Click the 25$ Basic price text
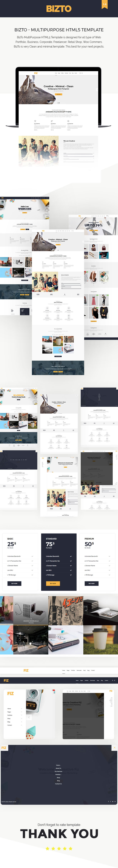Screen dimensions: 118x868 pyautogui.click(x=12, y=544)
